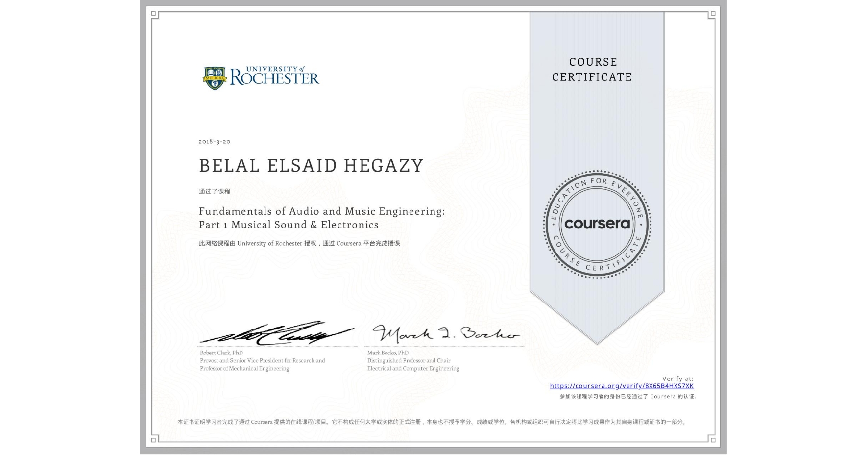Click the 'Verify at:' label
This screenshot has width=868, height=455.
pos(678,379)
